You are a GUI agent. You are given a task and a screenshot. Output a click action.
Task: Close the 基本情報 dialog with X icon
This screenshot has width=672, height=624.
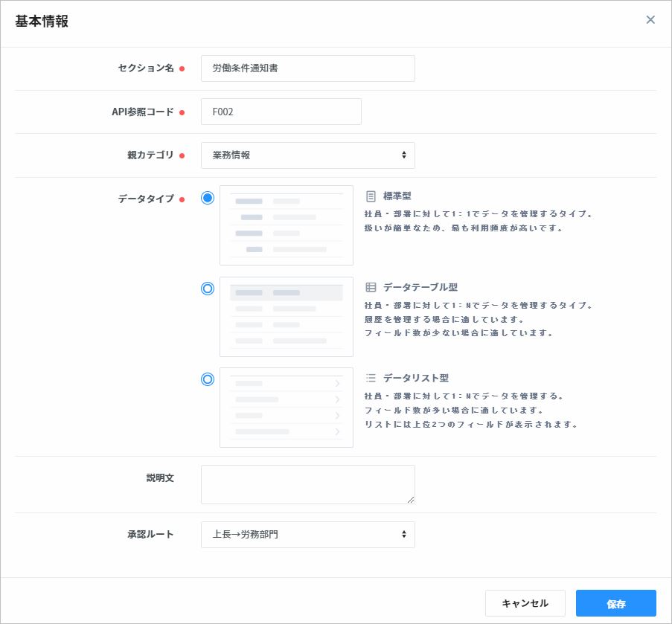[650, 20]
